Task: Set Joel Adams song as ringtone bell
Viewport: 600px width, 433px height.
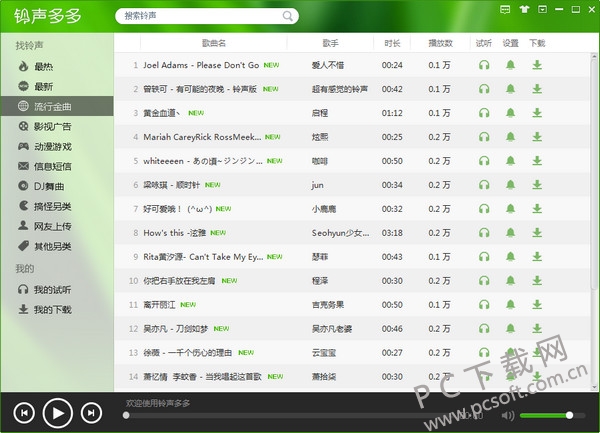Action: click(510, 65)
